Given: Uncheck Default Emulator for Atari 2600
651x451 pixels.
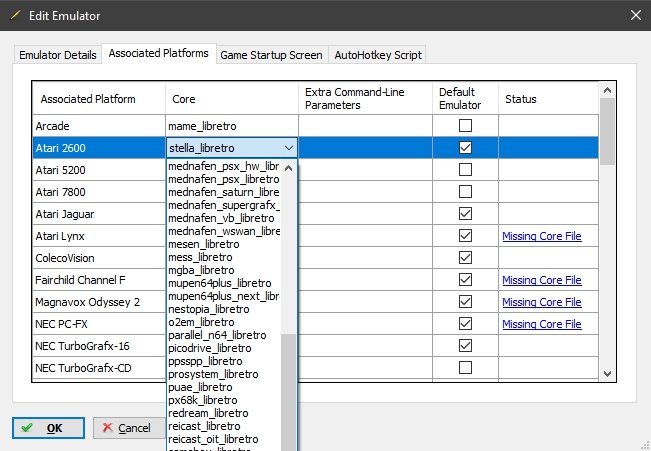Looking at the screenshot, I should coord(465,147).
